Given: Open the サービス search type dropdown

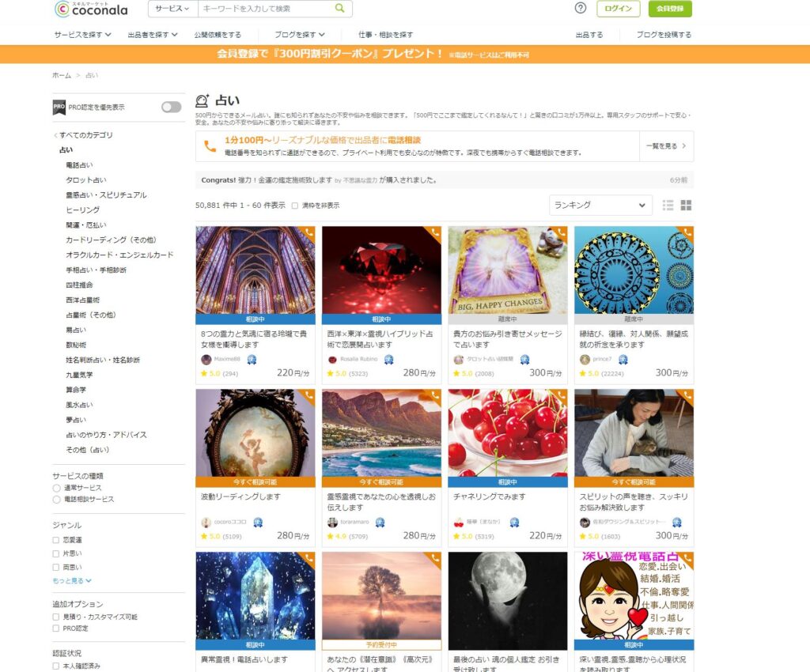Looking at the screenshot, I should pos(173,8).
